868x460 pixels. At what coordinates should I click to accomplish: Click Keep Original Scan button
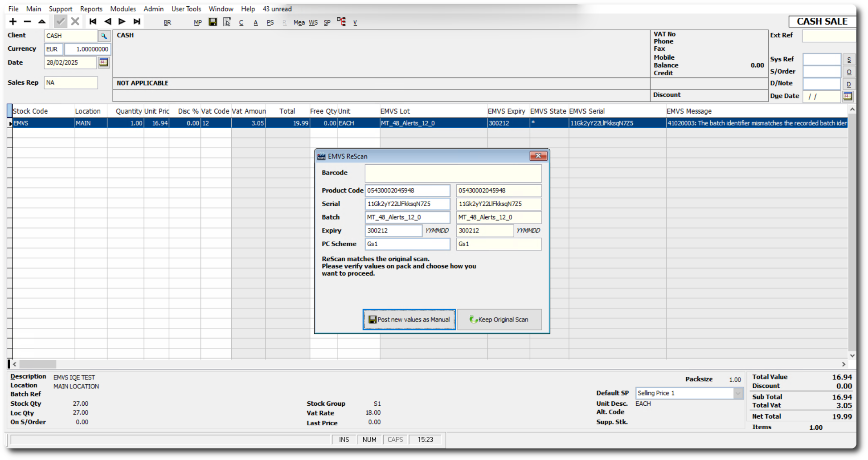500,320
